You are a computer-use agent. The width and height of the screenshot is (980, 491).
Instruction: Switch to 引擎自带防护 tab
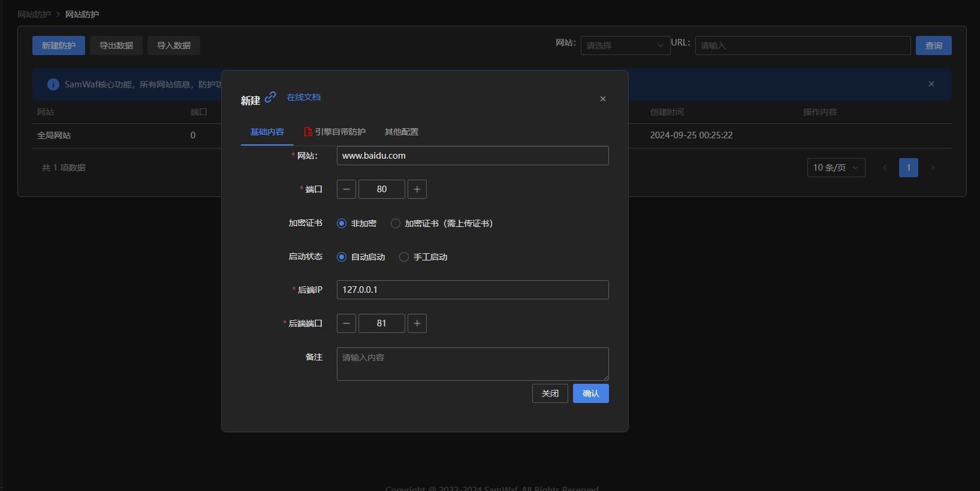click(334, 132)
